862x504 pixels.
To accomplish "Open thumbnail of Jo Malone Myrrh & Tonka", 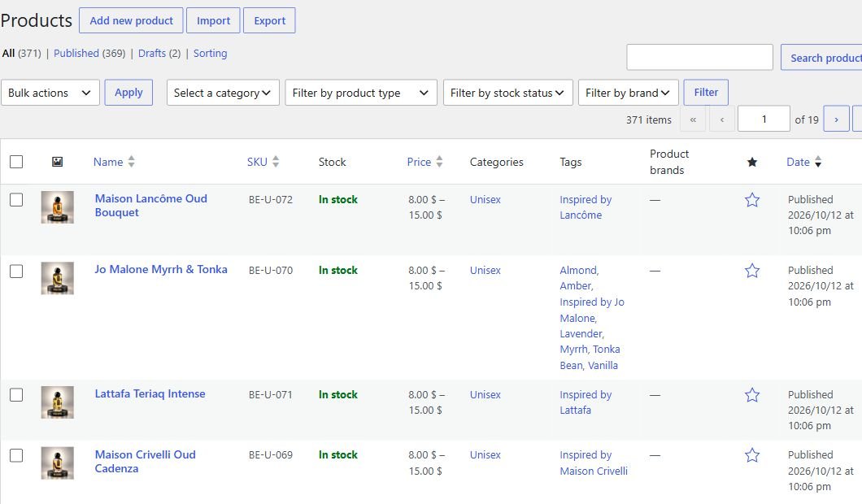I will [x=57, y=278].
